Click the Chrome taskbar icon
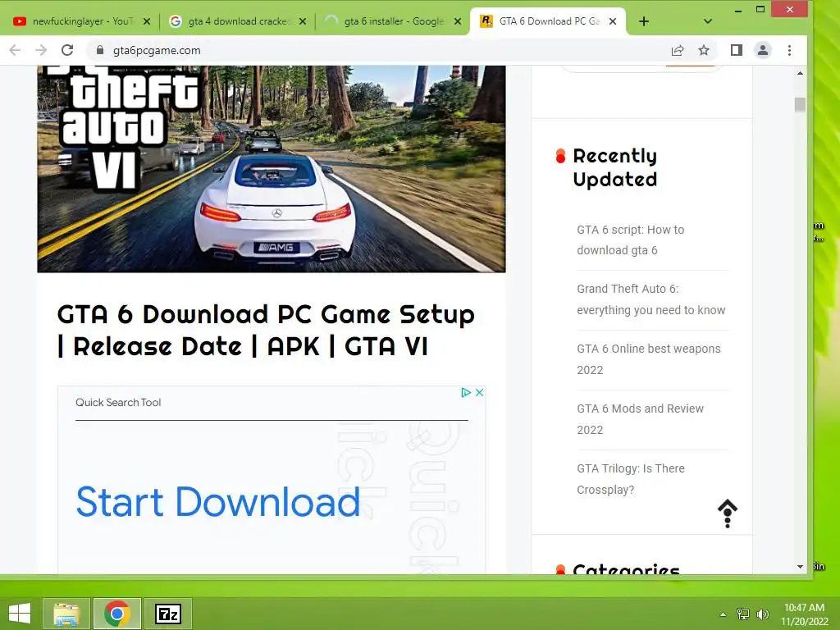Viewport: 840px width, 630px height. click(116, 614)
